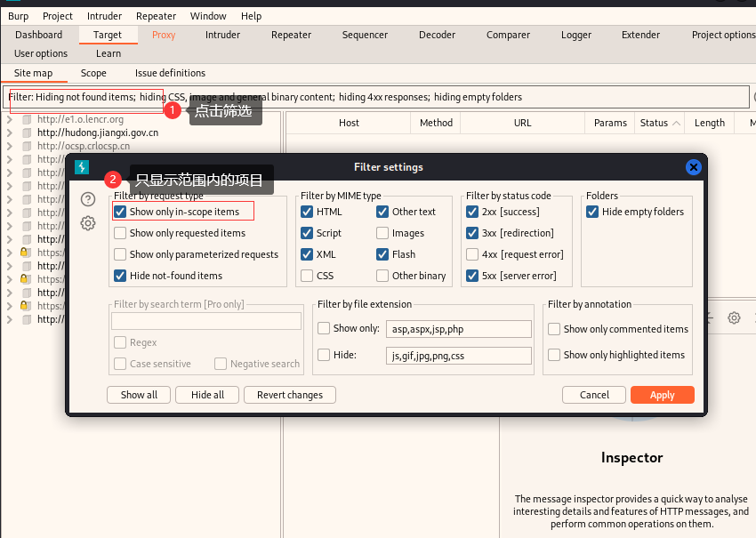Click the Burp lightning logo in dialog title

(x=82, y=167)
